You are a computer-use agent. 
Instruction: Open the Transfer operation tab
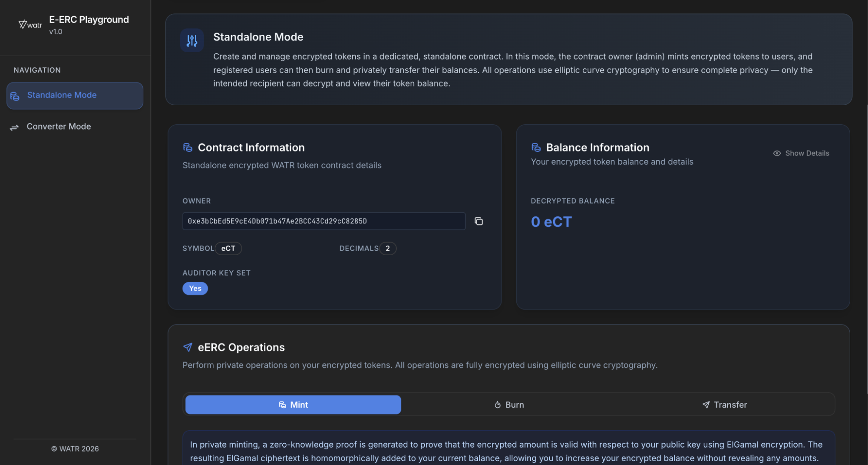pos(724,405)
